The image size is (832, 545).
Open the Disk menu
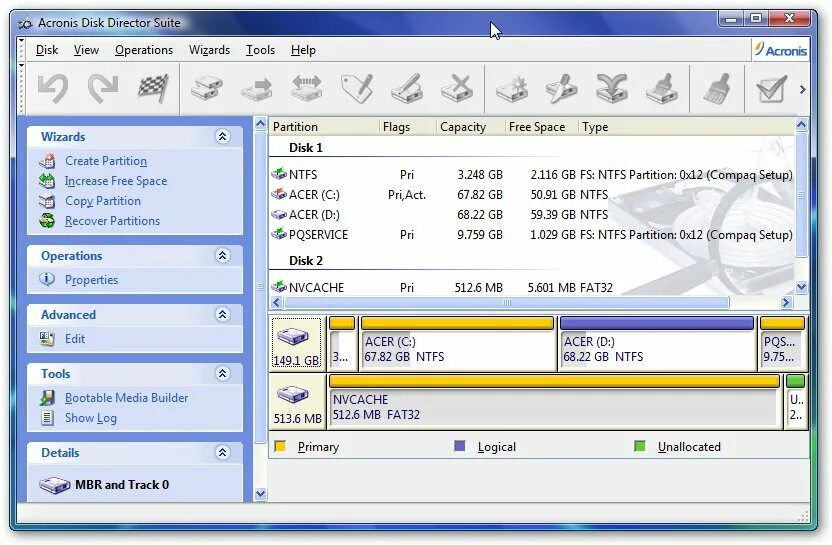pyautogui.click(x=47, y=50)
